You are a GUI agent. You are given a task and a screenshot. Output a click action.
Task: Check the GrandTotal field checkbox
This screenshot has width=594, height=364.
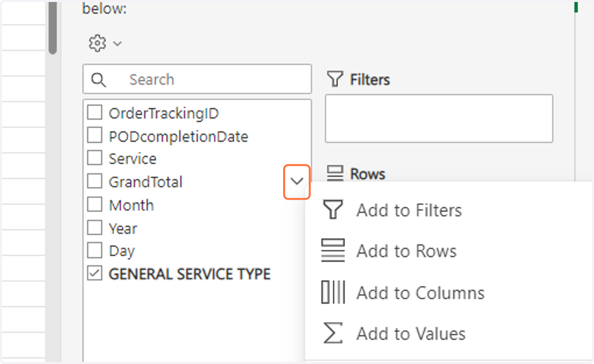coord(94,182)
